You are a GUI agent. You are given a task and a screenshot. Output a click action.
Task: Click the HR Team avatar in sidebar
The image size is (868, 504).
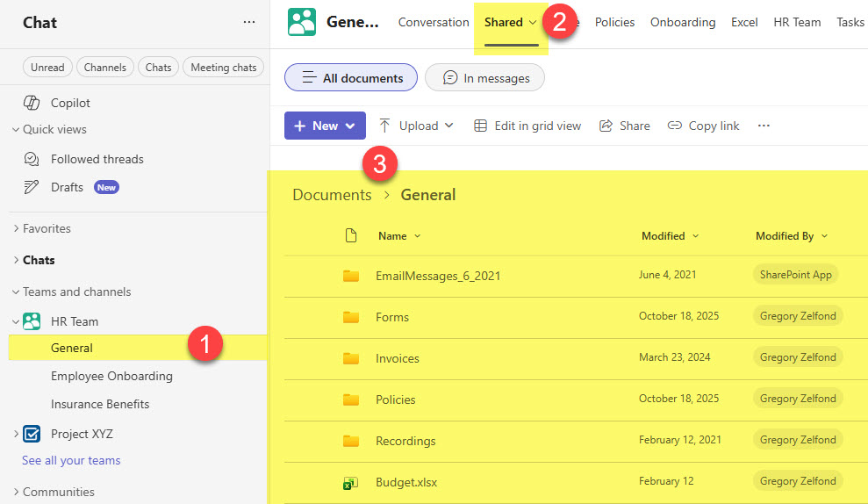[32, 321]
